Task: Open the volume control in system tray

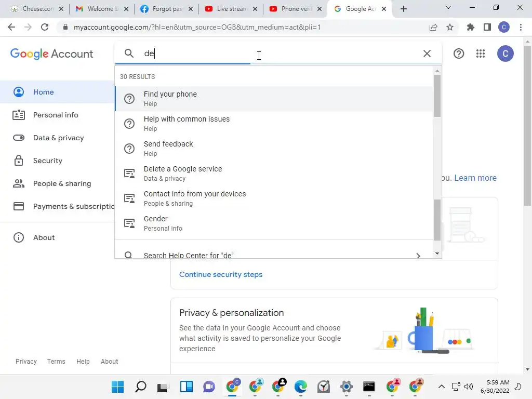Action: (x=469, y=387)
